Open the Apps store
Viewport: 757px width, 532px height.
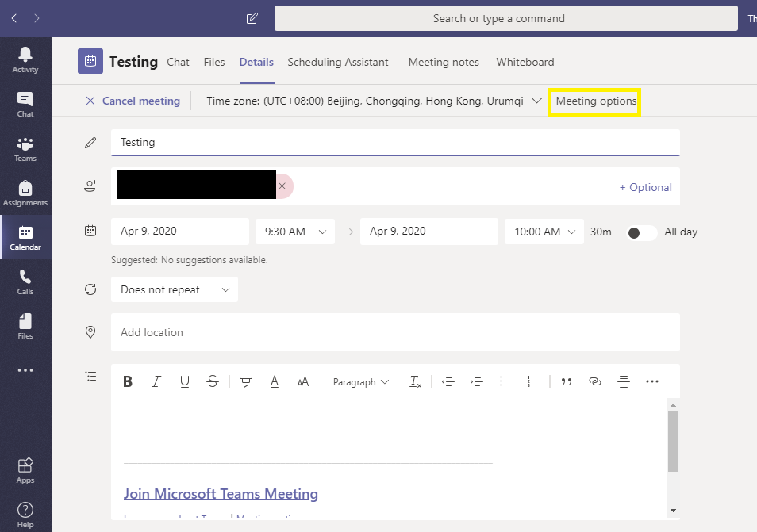click(x=25, y=471)
